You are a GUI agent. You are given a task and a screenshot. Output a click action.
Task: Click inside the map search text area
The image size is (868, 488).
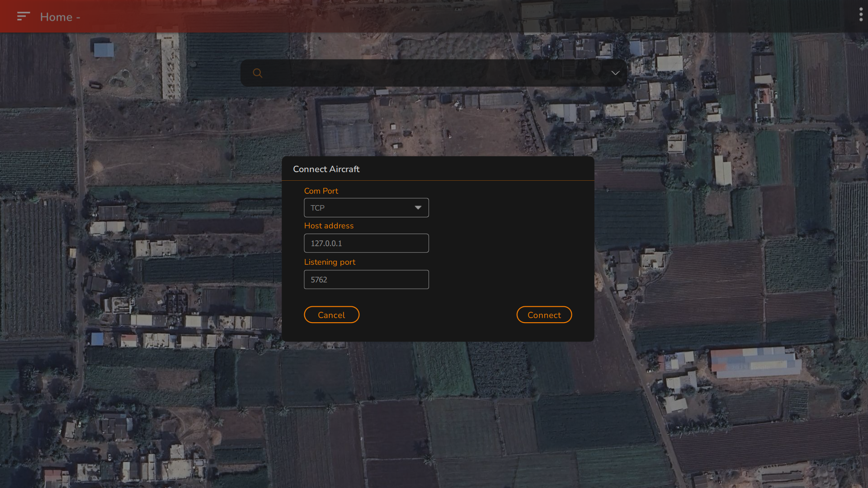click(x=434, y=73)
